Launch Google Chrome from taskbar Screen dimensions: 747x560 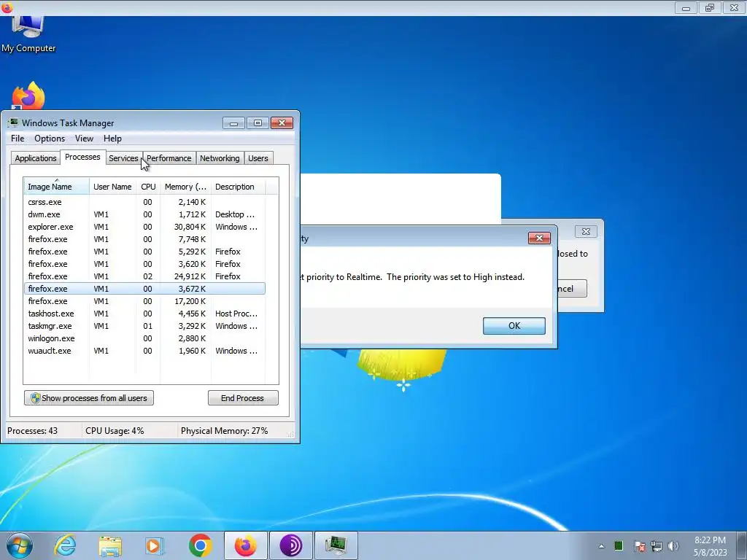[x=200, y=545]
